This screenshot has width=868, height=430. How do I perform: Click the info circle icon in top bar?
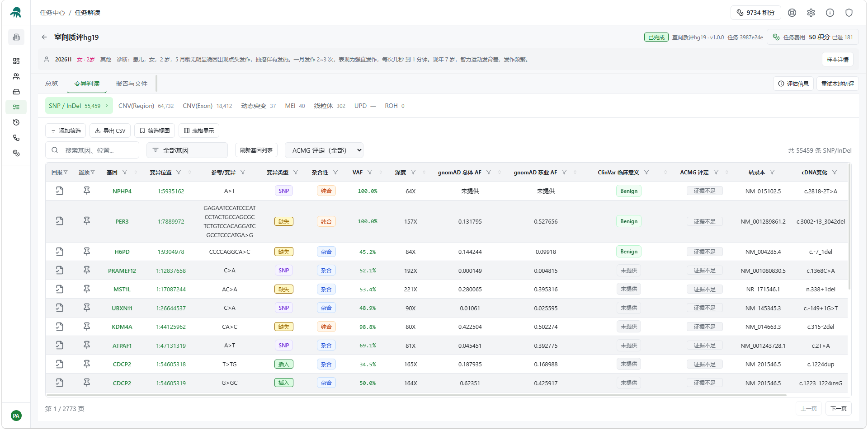coord(830,13)
